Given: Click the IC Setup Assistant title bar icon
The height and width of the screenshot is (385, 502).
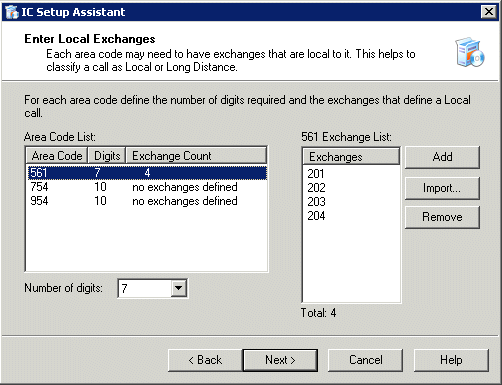Looking at the screenshot, I should [12, 12].
